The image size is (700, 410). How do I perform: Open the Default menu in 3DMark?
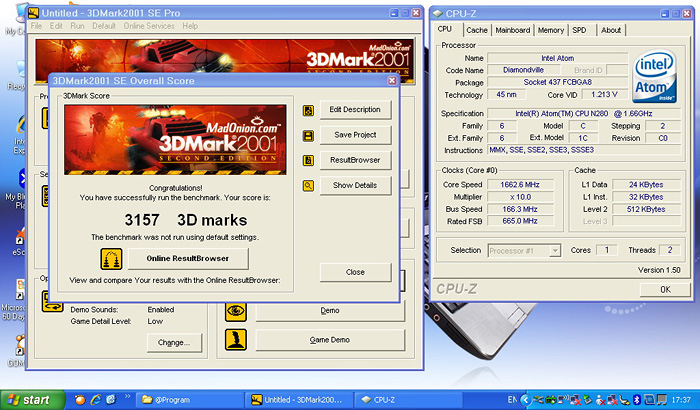click(104, 26)
